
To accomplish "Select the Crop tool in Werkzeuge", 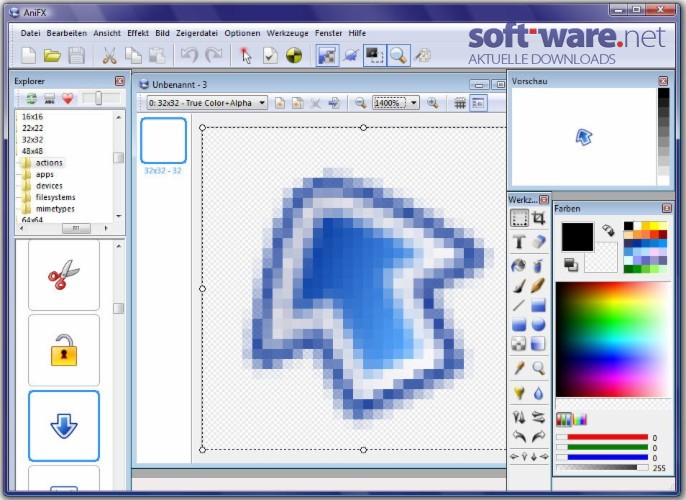I will click(539, 218).
